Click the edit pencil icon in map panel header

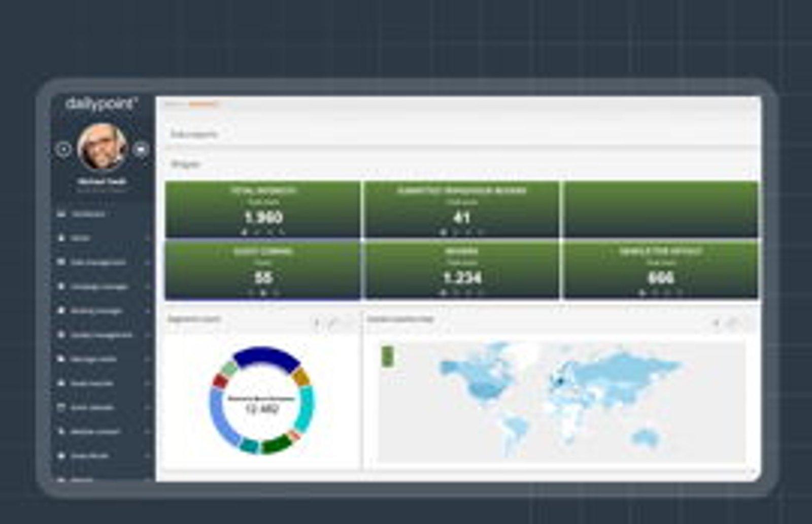[732, 322]
